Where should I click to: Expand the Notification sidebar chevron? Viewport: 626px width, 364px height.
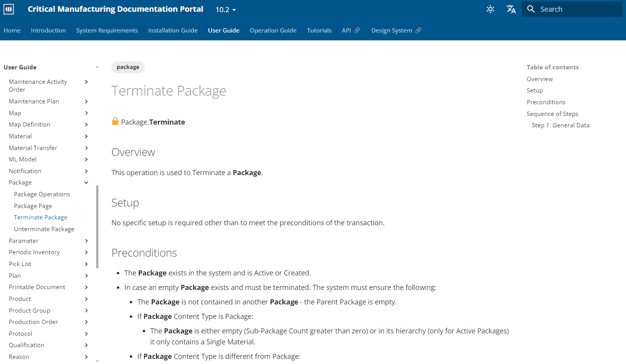[x=86, y=171]
